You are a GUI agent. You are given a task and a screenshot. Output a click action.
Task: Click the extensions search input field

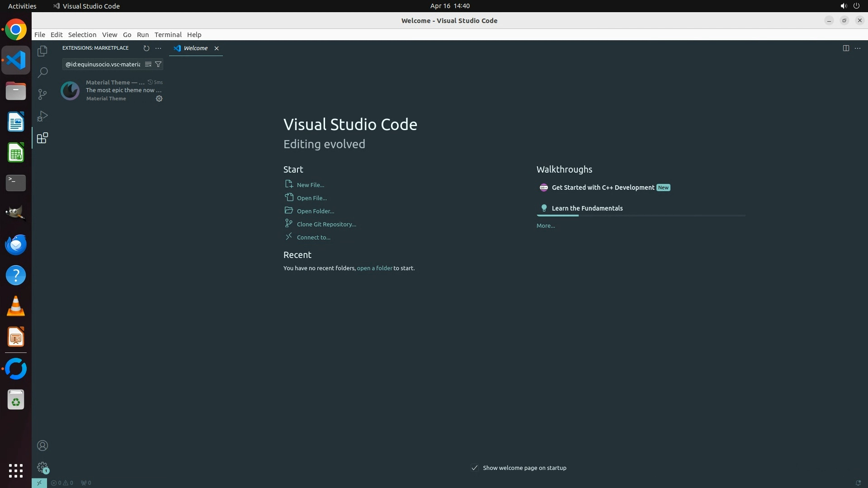[103, 64]
